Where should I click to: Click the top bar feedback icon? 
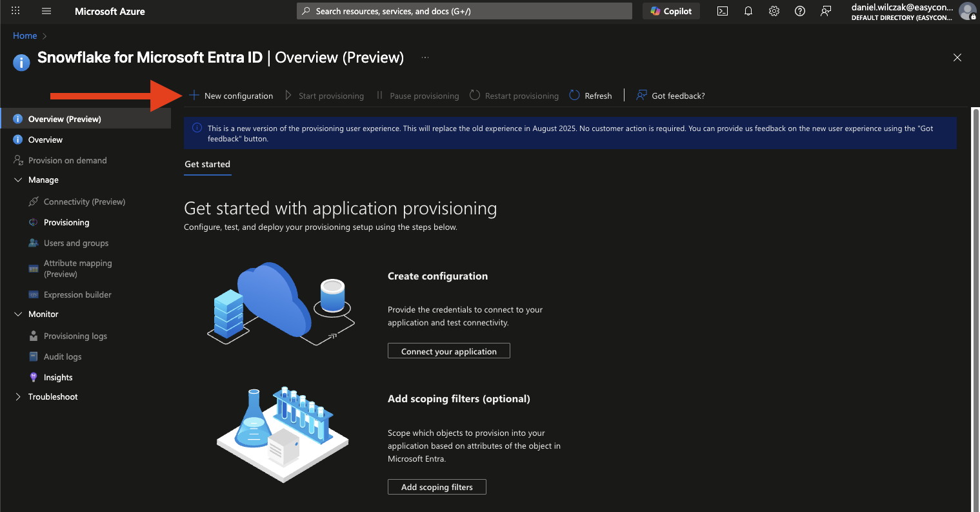[x=826, y=11]
